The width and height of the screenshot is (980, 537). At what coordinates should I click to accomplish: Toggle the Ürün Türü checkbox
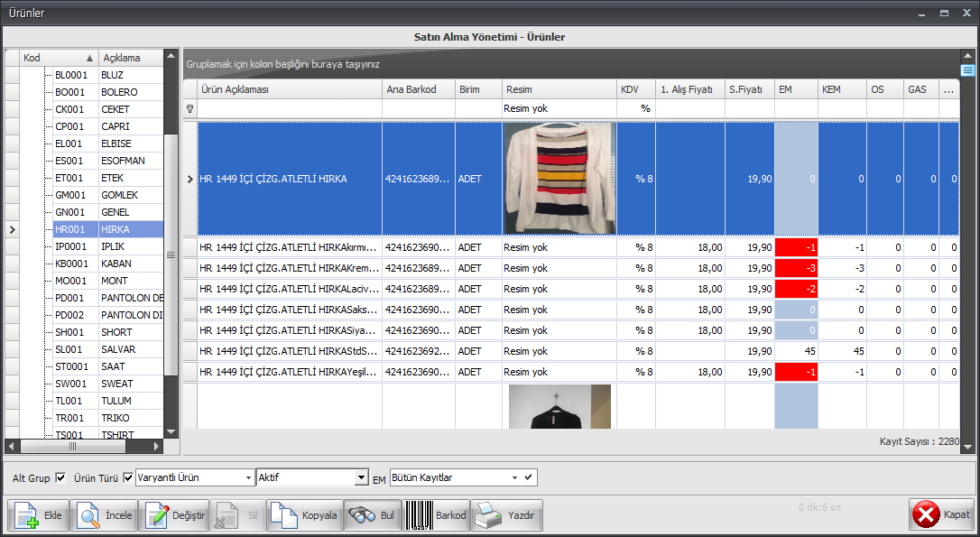(128, 477)
